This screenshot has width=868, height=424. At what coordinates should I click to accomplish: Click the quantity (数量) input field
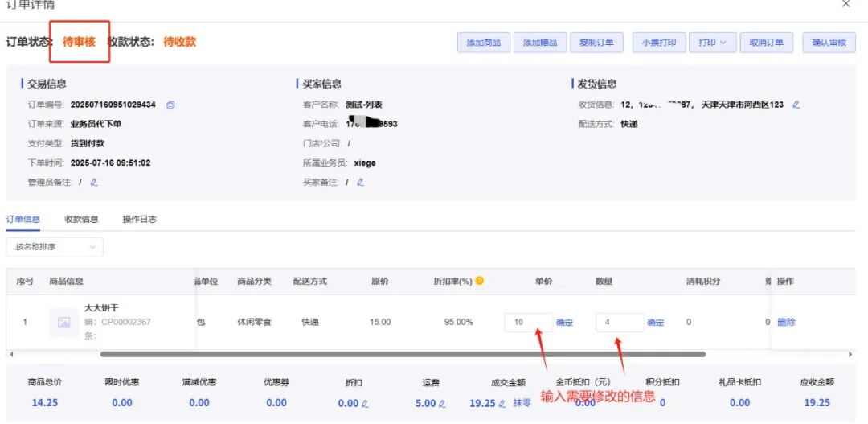[x=620, y=322]
